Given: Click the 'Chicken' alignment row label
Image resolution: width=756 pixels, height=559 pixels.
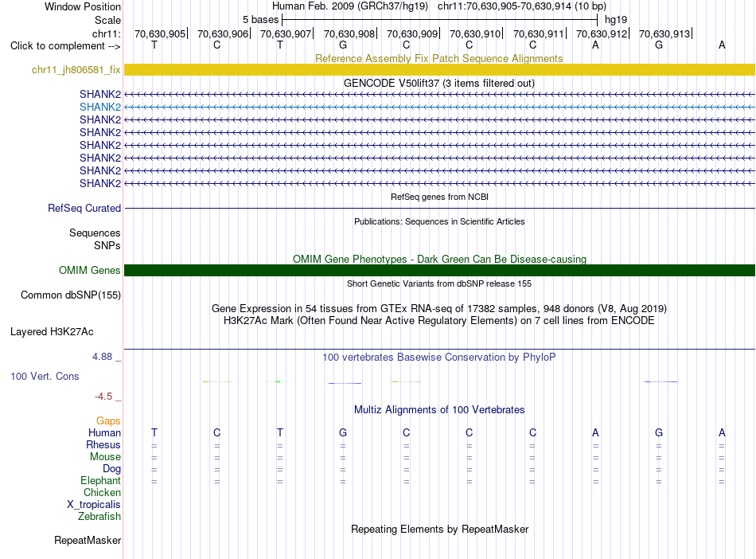Looking at the screenshot, I should click(102, 492).
